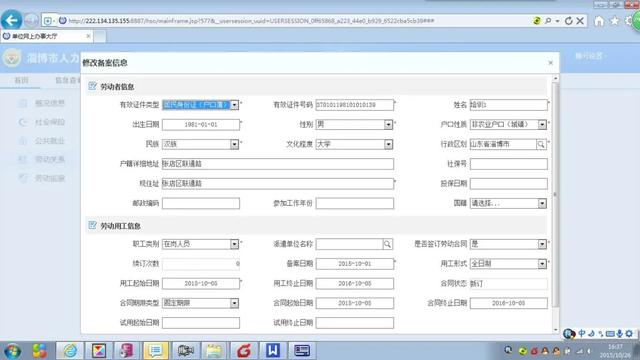Image resolution: width=640 pixels, height=360 pixels.
Task: Click the 劳动者信息 section edit icon
Action: pyautogui.click(x=93, y=86)
